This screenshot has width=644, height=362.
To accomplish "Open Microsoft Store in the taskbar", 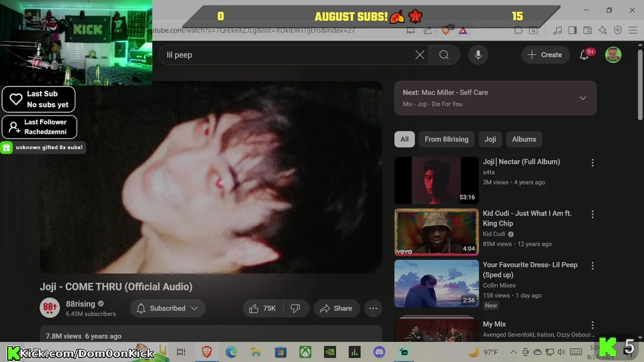I will (280, 352).
